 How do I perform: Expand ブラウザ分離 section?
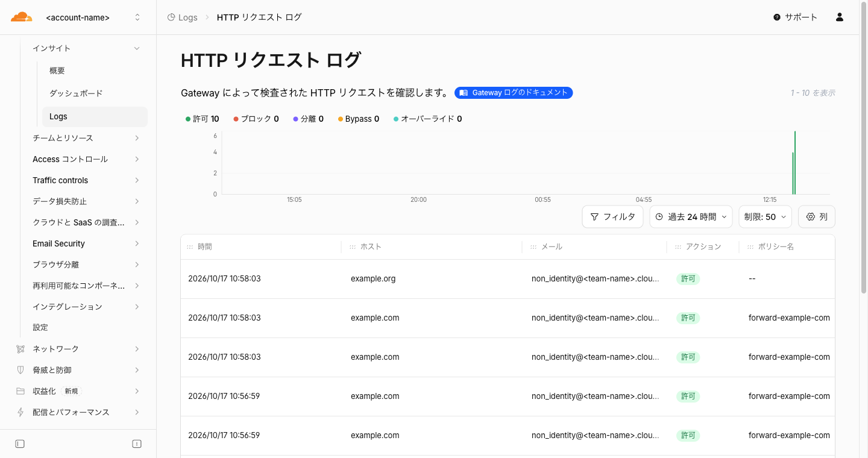tap(86, 265)
